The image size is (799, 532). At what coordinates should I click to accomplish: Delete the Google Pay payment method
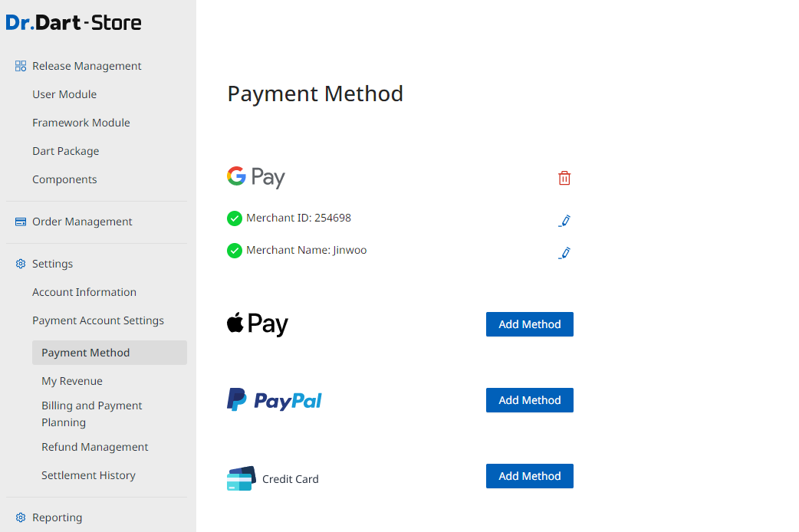[x=564, y=178]
